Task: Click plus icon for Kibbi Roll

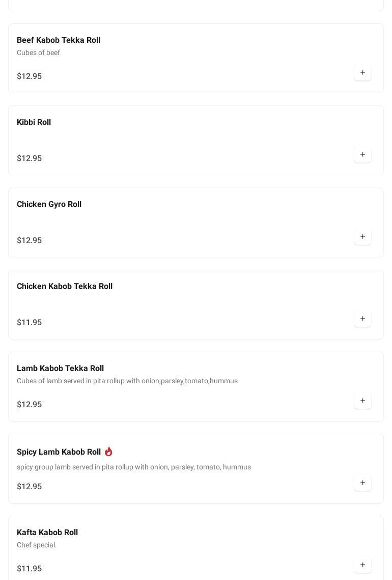Action: click(362, 155)
